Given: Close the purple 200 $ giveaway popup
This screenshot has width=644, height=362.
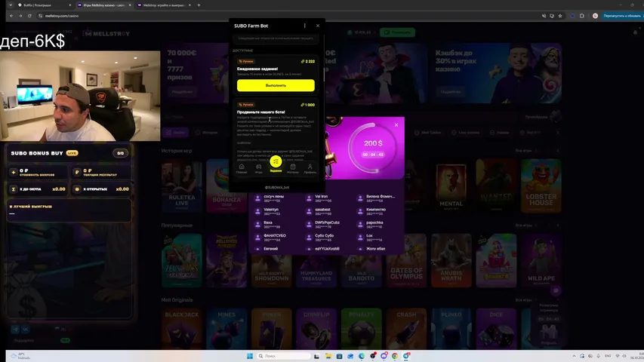Looking at the screenshot, I should pos(396,124).
